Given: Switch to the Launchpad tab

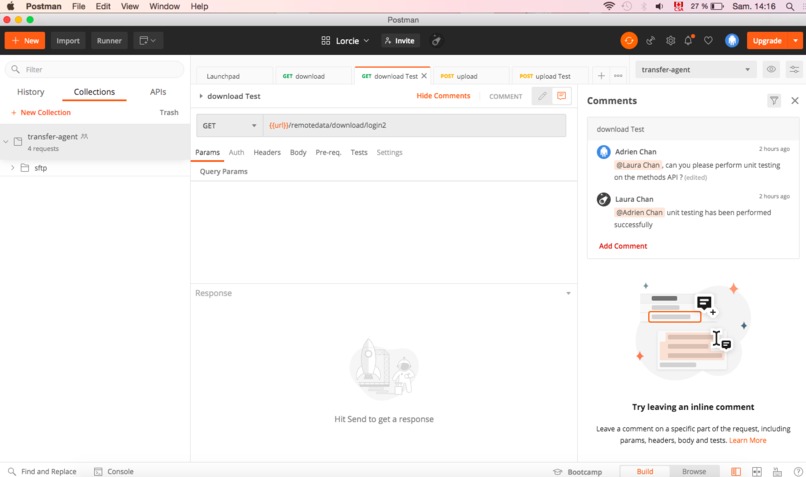Looking at the screenshot, I should pyautogui.click(x=223, y=76).
